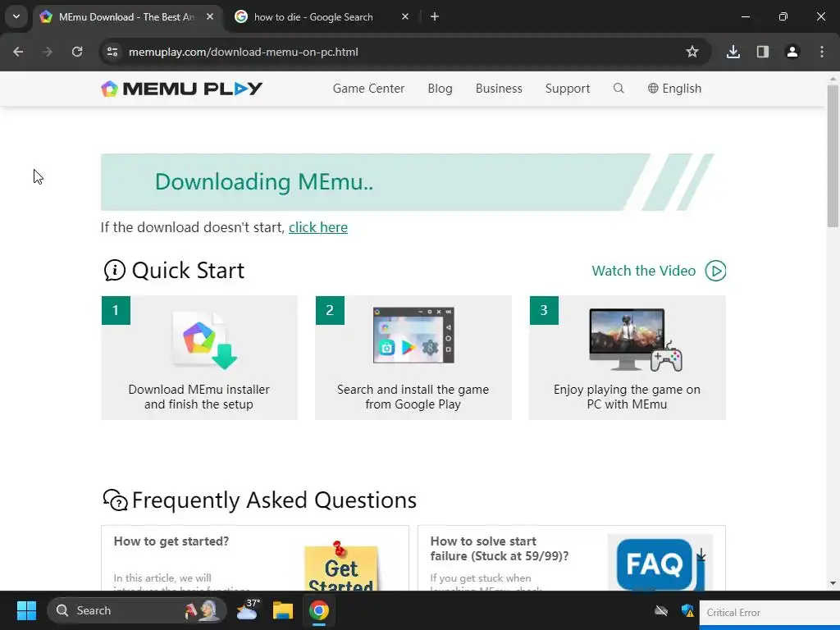
Task: Open the Blog menu item
Action: [440, 89]
